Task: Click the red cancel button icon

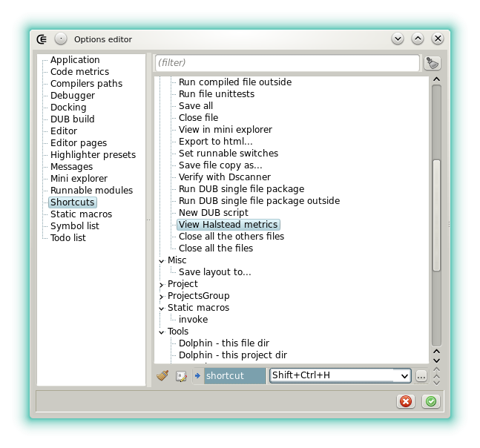Action: [x=406, y=401]
